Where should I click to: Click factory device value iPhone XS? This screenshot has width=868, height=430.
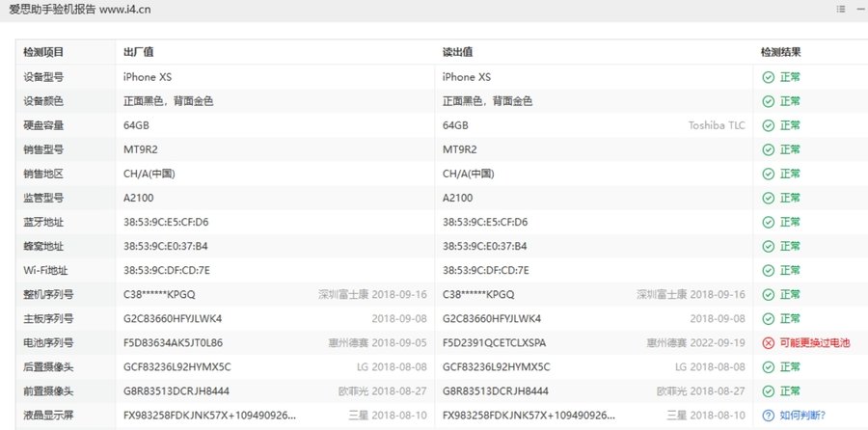click(148, 77)
